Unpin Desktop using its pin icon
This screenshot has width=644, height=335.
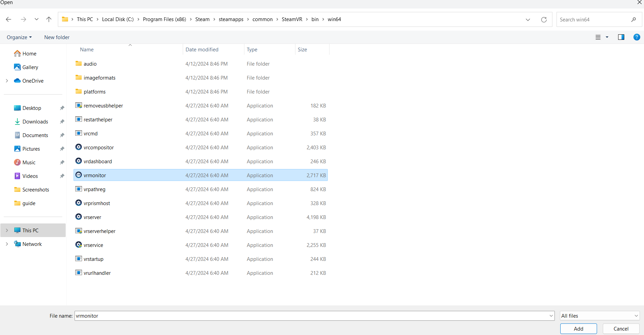[62, 108]
